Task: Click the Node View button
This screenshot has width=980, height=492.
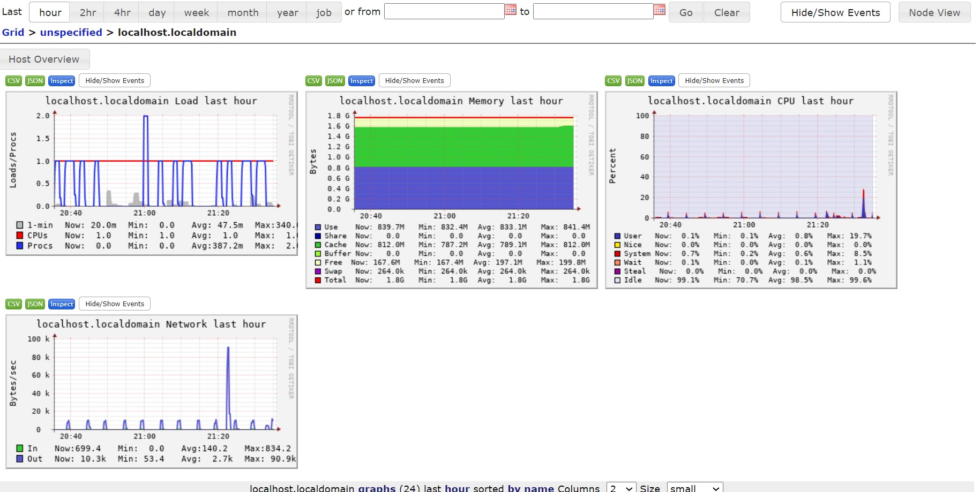Action: coord(934,12)
